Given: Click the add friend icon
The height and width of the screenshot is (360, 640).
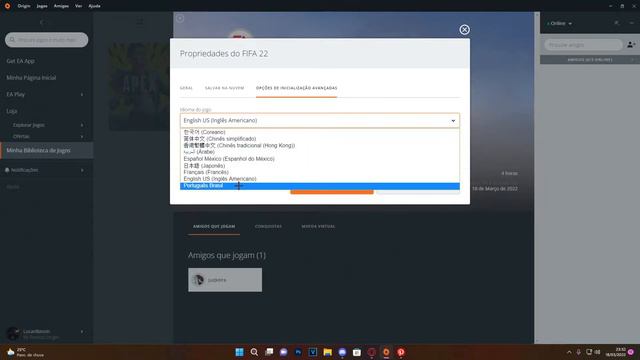Looking at the screenshot, I should pos(631,44).
